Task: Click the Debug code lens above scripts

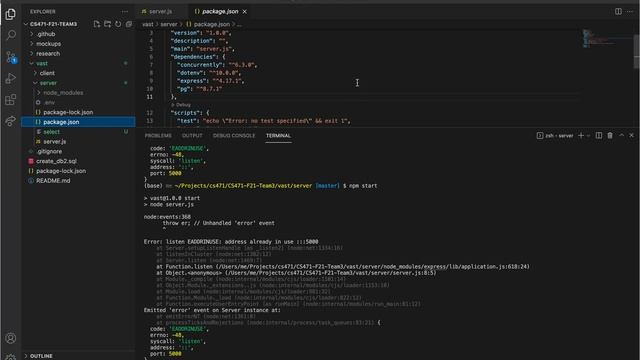Action: [182, 105]
